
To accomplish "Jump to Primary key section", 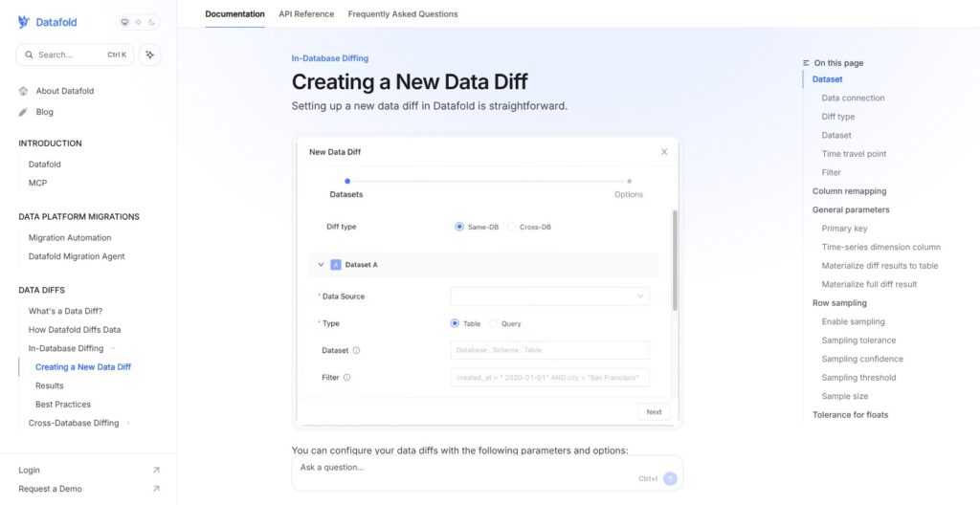I will 844,229.
